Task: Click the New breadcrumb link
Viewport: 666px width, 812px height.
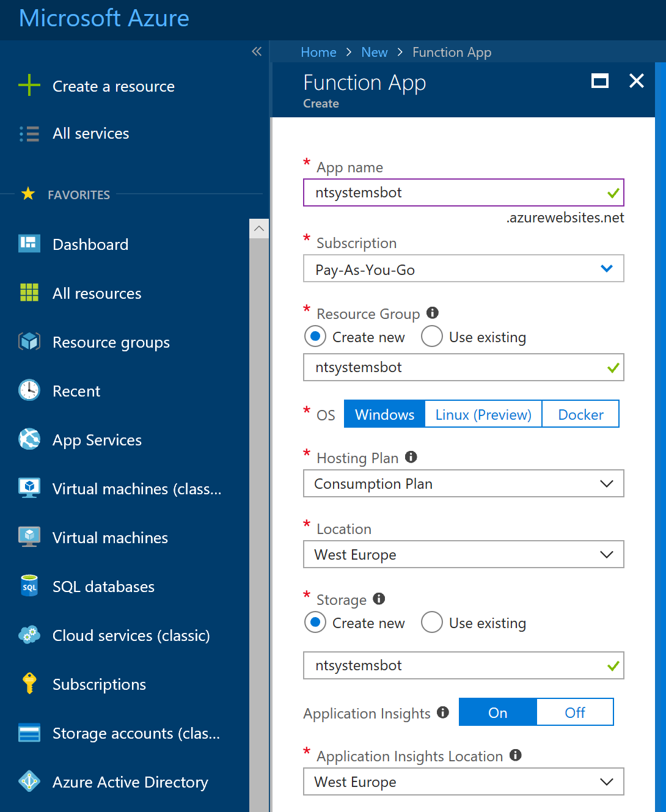Action: point(374,53)
